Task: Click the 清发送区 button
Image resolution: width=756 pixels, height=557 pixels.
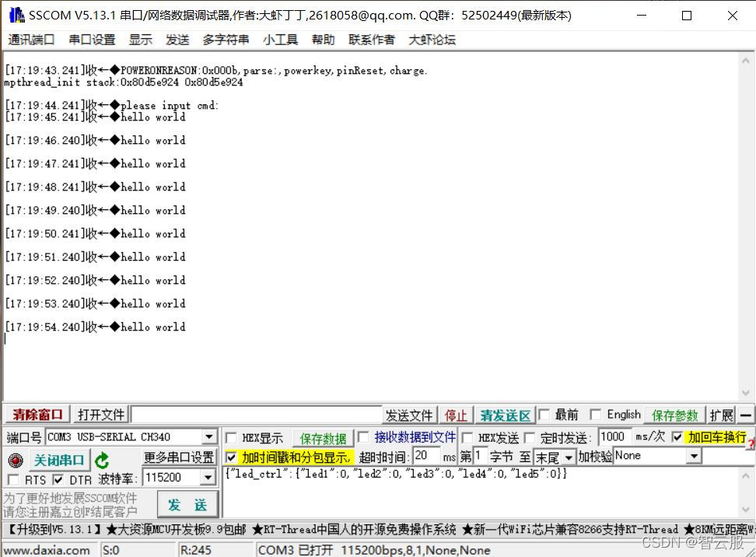Action: coord(506,415)
